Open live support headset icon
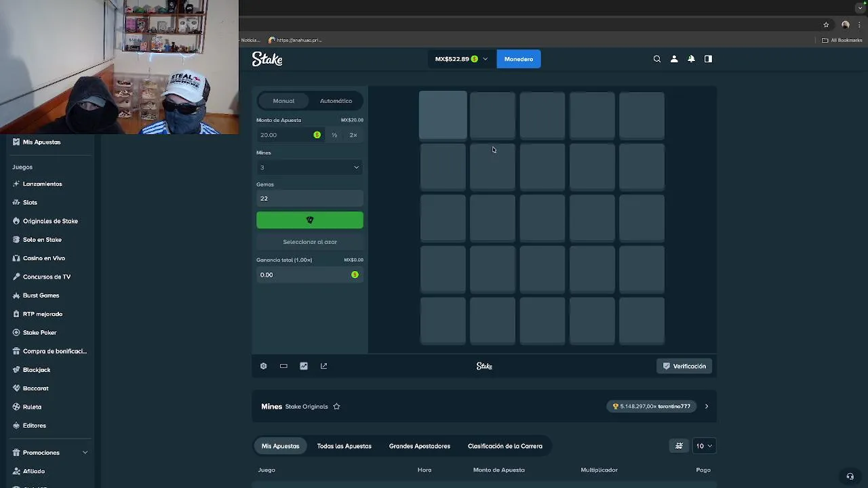868x488 pixels. 850,476
